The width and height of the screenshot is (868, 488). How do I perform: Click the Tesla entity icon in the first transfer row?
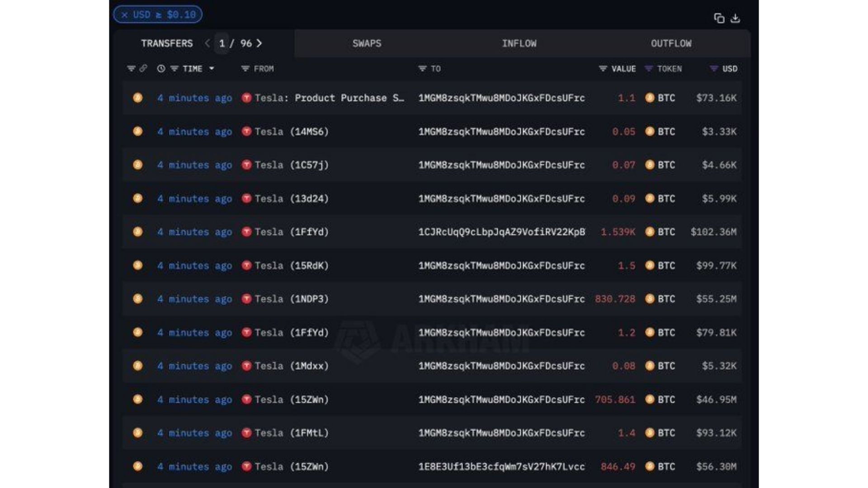point(247,98)
